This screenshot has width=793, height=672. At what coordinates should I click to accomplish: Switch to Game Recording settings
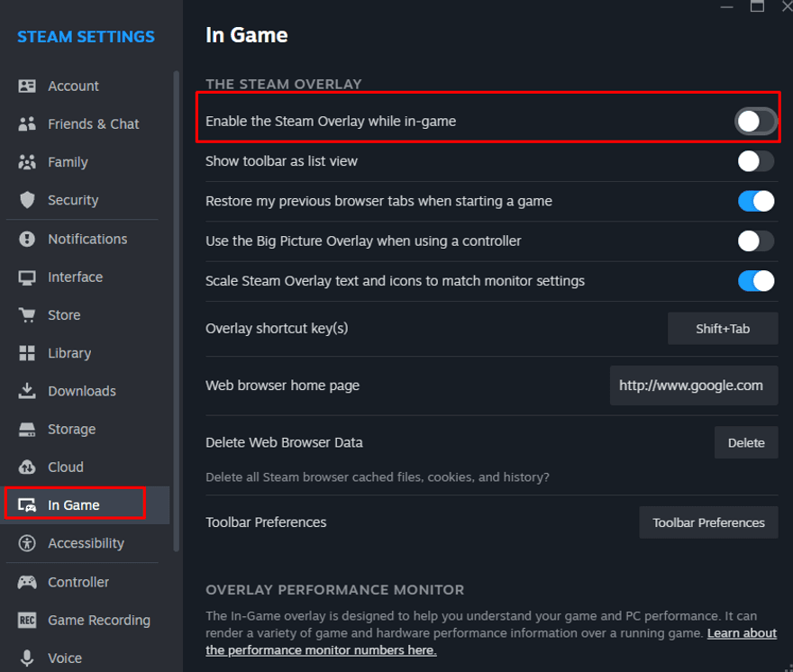tap(98, 620)
